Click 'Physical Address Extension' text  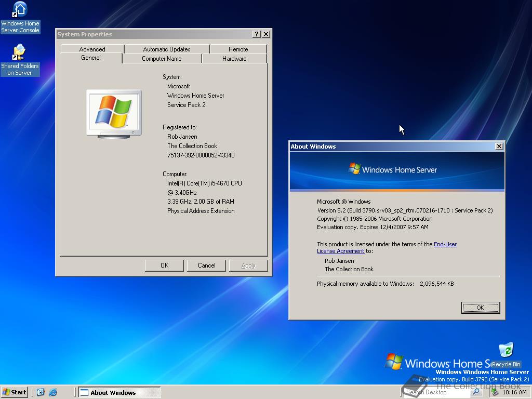201,211
